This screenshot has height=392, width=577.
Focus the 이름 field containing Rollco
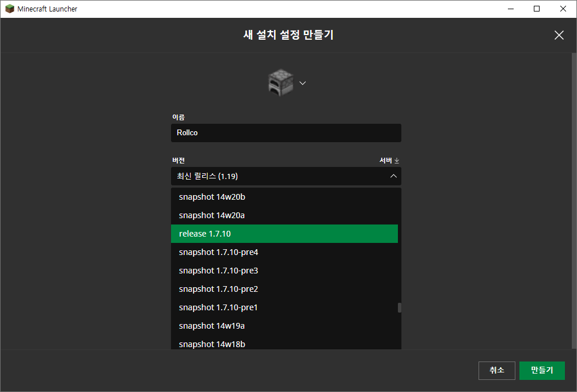[286, 133]
